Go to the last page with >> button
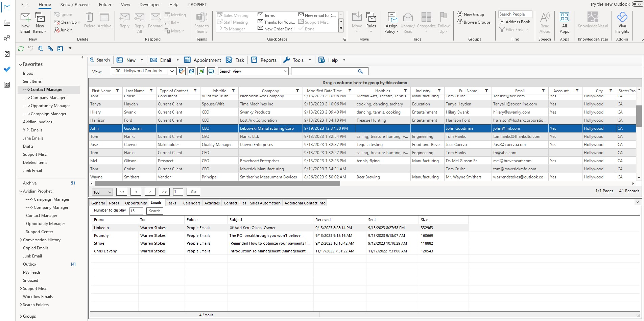The height and width of the screenshot is (321, 644). tap(164, 192)
